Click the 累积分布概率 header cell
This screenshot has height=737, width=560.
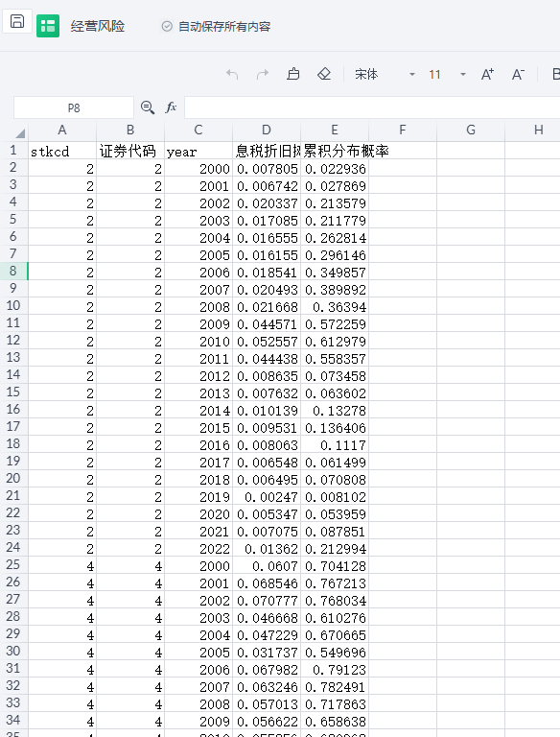(x=335, y=151)
